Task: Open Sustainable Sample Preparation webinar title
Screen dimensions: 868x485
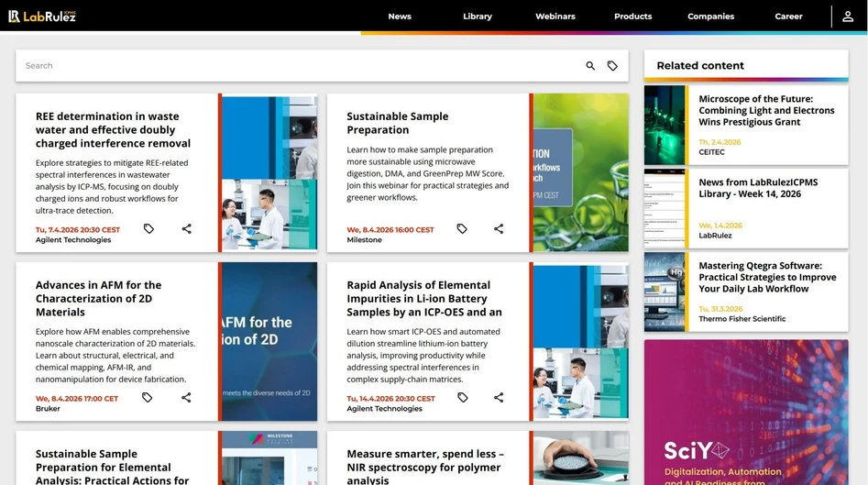Action: (x=398, y=123)
